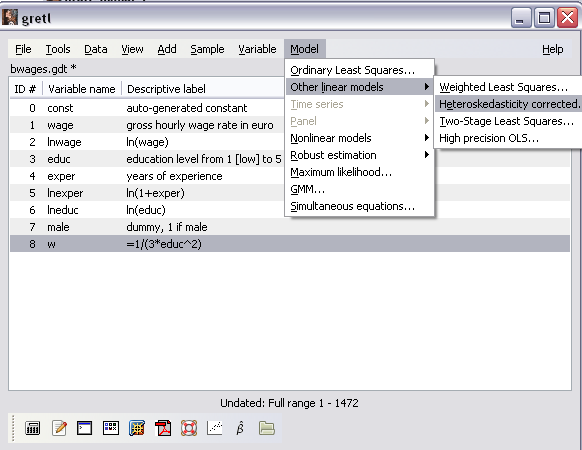The width and height of the screenshot is (582, 450).
Task: Select the const variable row
Action: pos(147,108)
